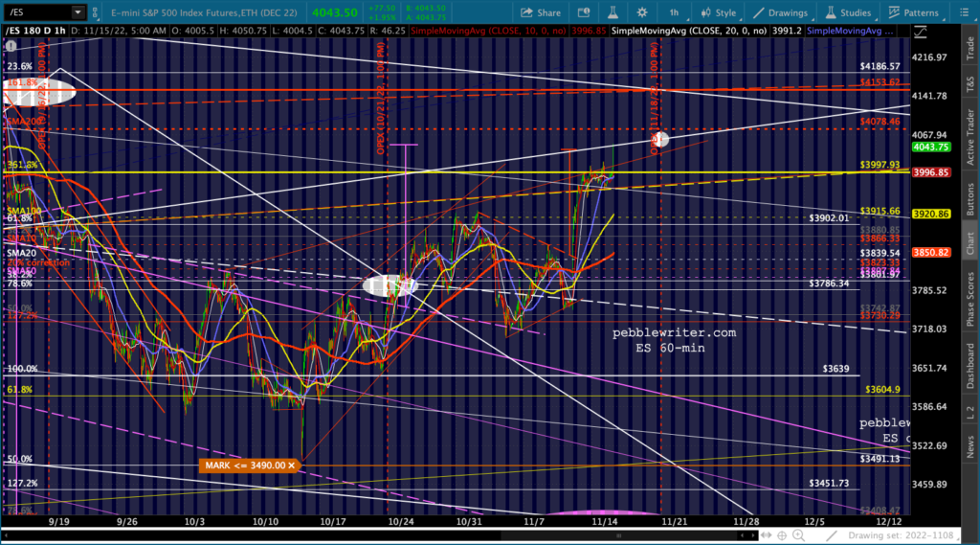Open the T&S side panel tab
This screenshot has height=545, width=980.
pos(970,84)
